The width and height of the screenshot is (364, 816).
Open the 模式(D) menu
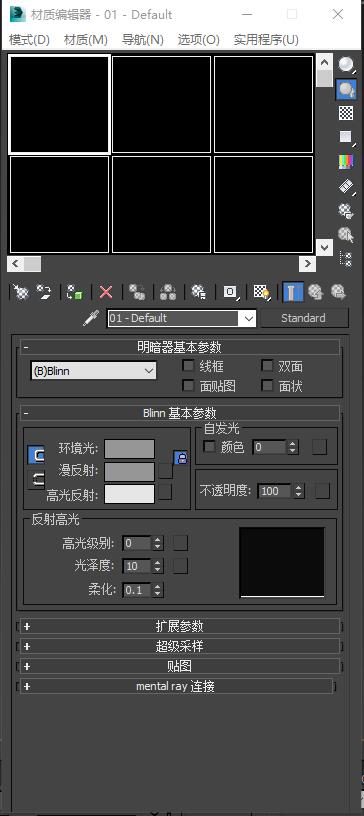click(x=29, y=40)
